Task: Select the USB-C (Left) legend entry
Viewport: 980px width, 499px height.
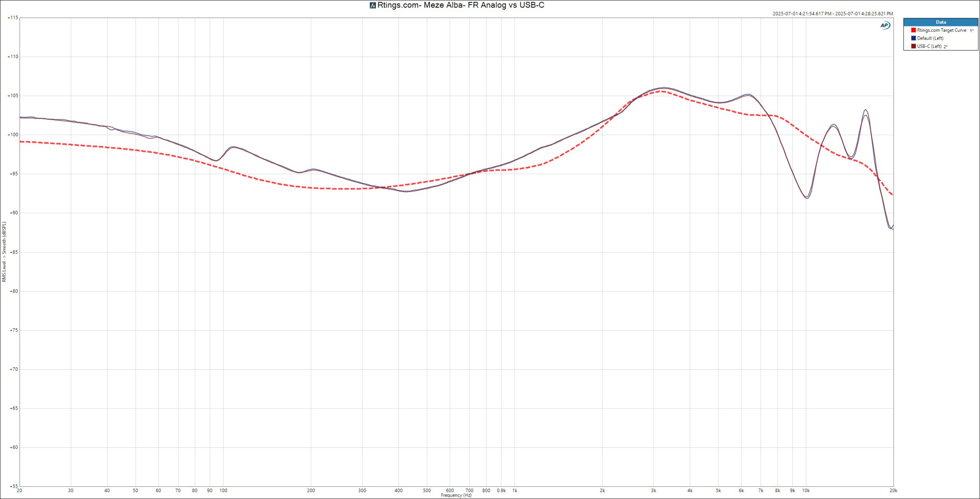Action: point(929,46)
